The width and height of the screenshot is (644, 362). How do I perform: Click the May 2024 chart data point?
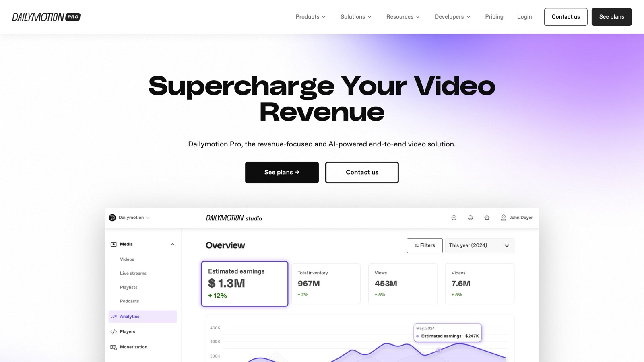(x=439, y=350)
